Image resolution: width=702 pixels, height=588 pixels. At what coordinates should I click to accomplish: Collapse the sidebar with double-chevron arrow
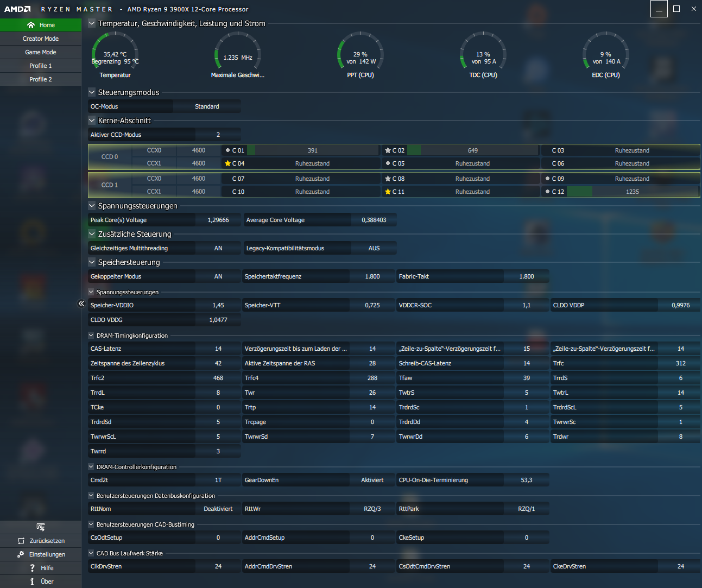point(81,304)
